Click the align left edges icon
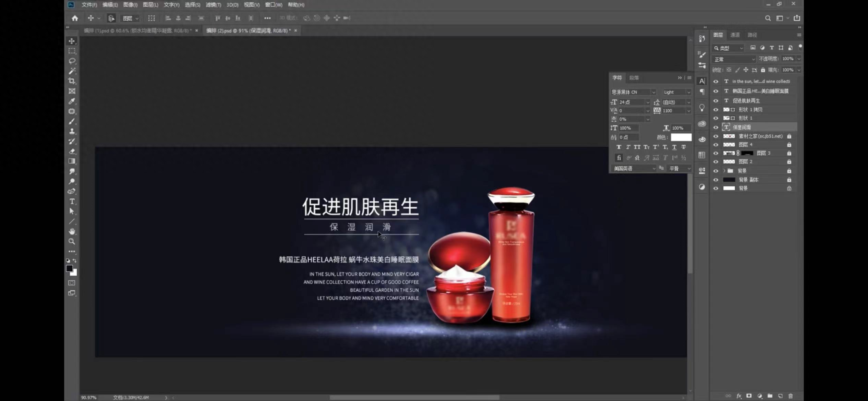The width and height of the screenshot is (868, 401). (x=168, y=18)
